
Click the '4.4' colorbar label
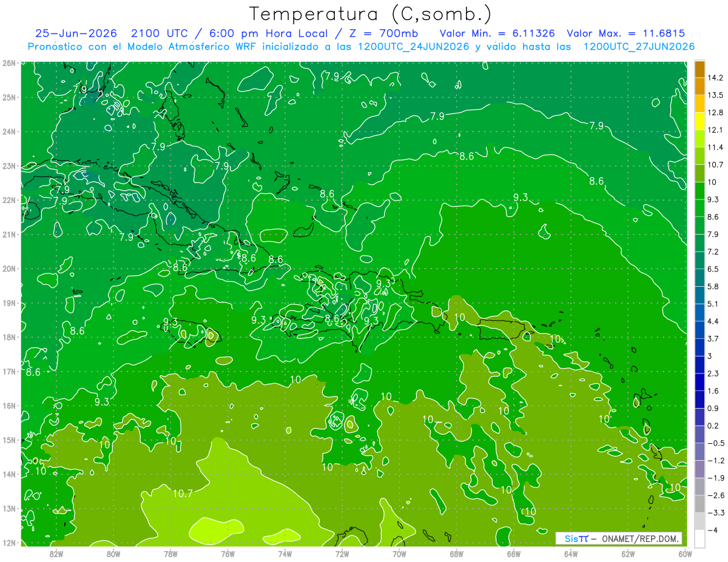[x=713, y=321]
